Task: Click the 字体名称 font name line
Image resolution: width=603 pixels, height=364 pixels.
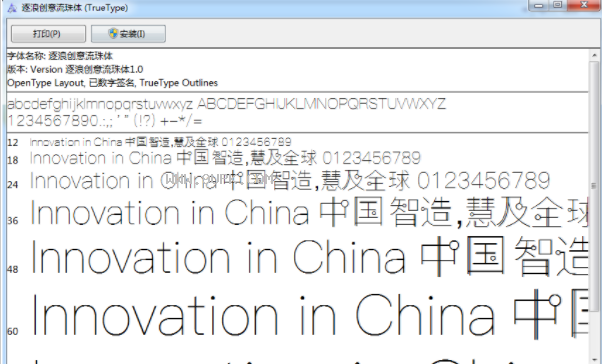Action: 60,56
